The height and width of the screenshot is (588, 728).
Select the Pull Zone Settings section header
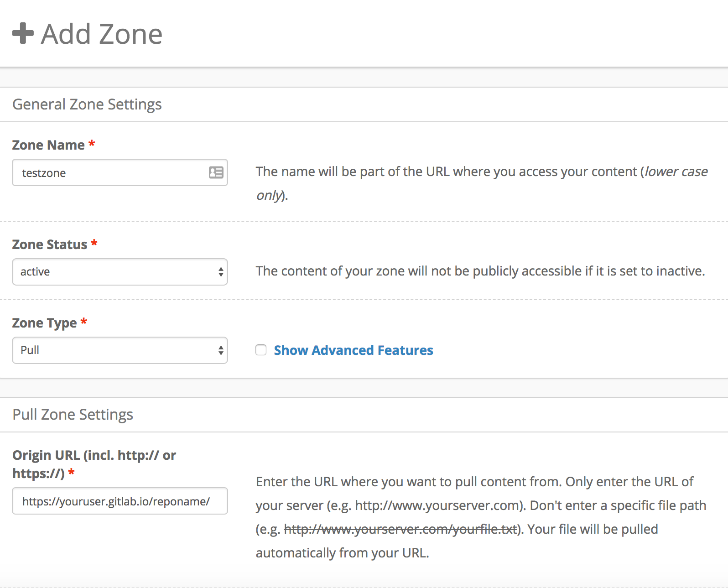(x=73, y=415)
